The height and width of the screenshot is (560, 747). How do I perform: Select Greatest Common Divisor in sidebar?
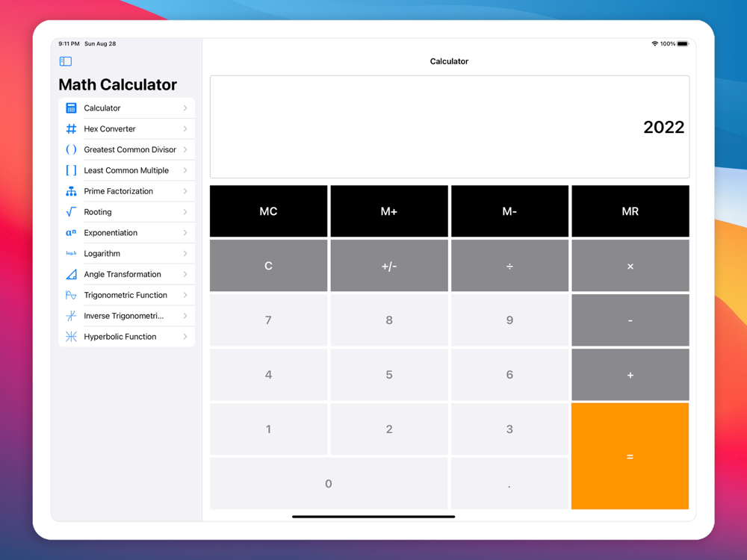pos(127,149)
